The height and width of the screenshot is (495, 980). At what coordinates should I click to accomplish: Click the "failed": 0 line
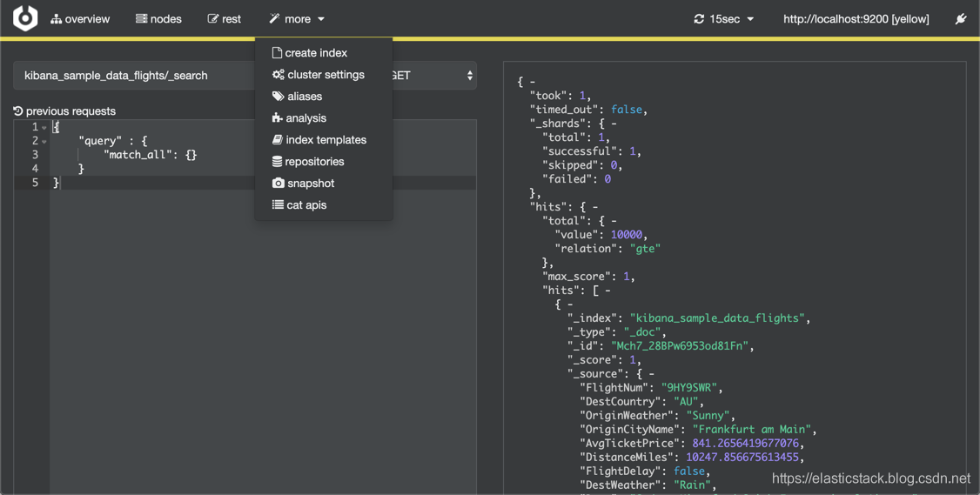[x=576, y=178]
